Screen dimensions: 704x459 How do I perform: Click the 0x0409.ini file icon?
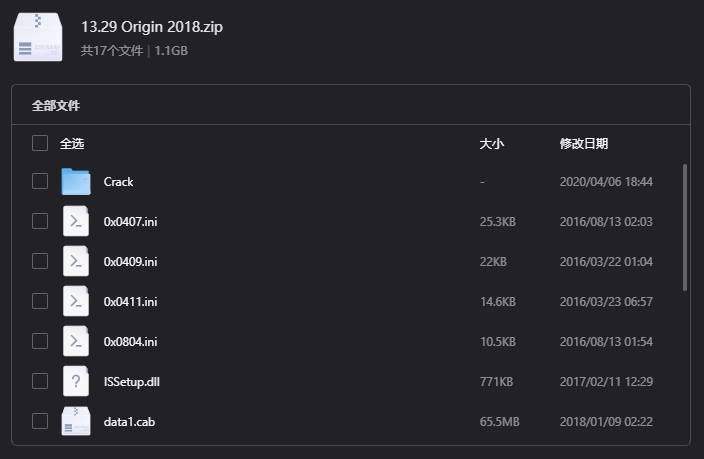pos(76,261)
